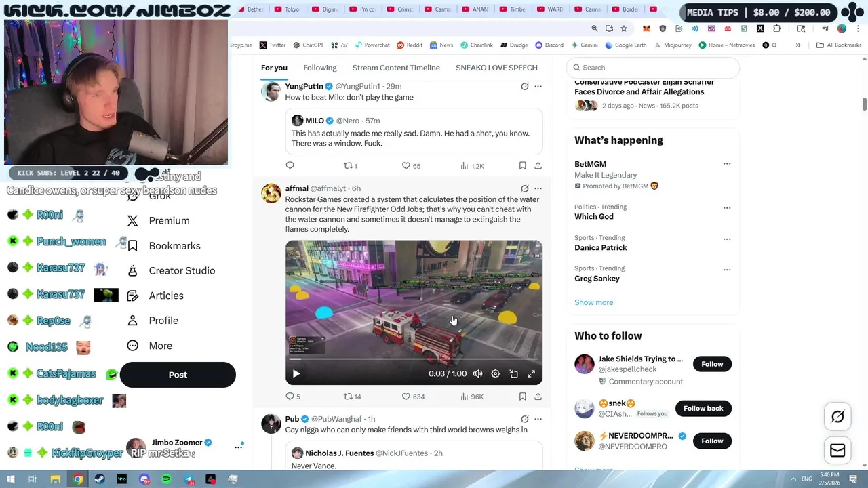Bookmark YungPutin's post
This screenshot has height=488, width=868.
(522, 165)
